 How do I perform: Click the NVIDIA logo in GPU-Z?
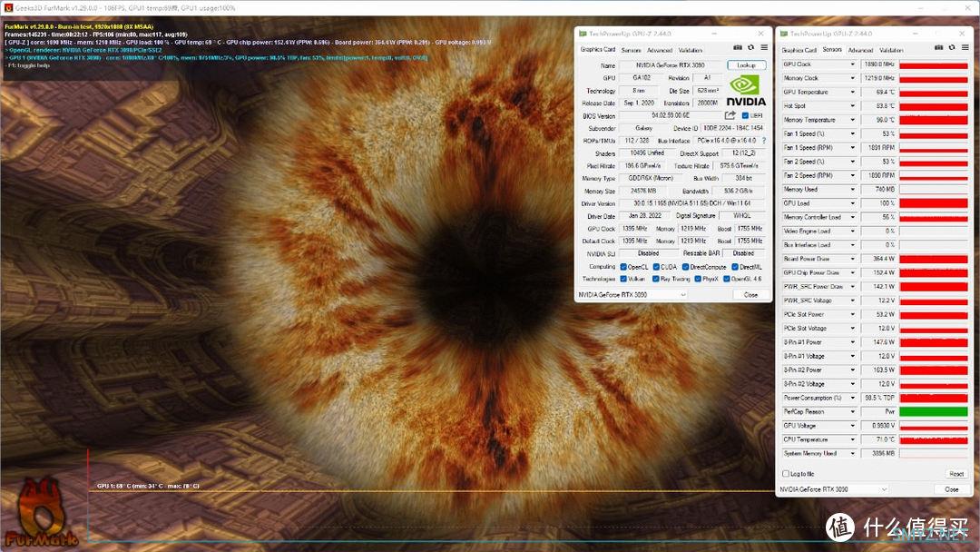pos(746,91)
